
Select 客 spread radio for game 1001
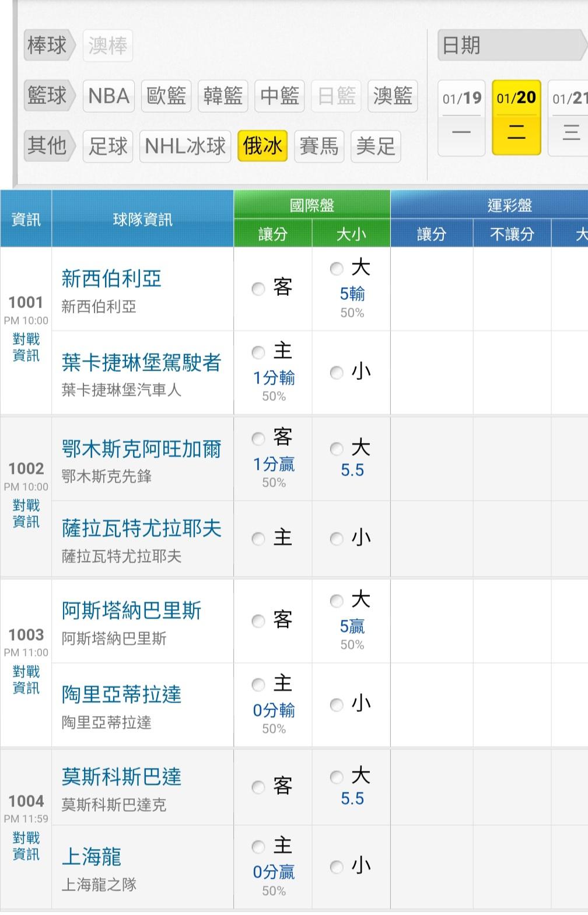[258, 289]
